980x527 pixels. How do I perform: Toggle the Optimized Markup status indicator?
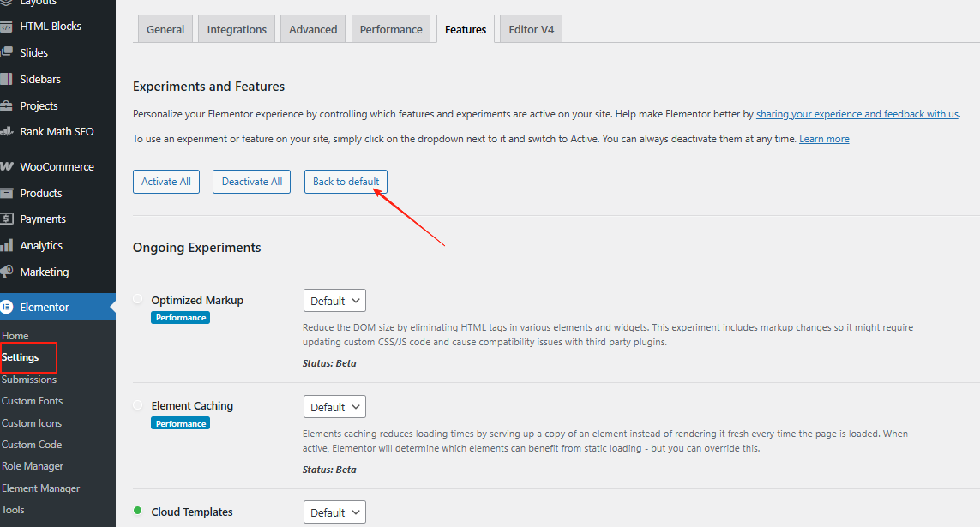click(x=138, y=299)
